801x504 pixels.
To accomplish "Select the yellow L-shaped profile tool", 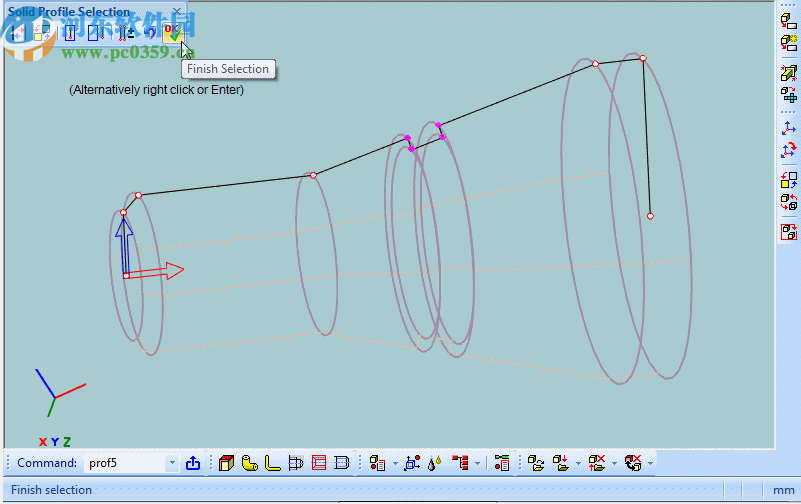I will tap(272, 463).
